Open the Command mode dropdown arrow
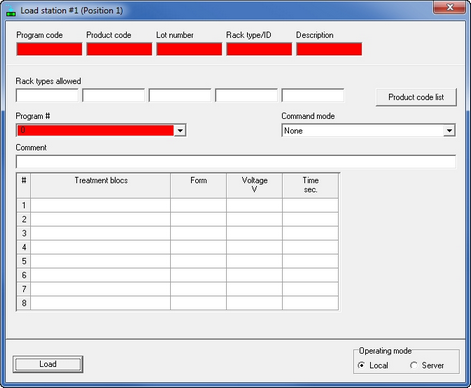This screenshot has height=388, width=471. coord(449,130)
